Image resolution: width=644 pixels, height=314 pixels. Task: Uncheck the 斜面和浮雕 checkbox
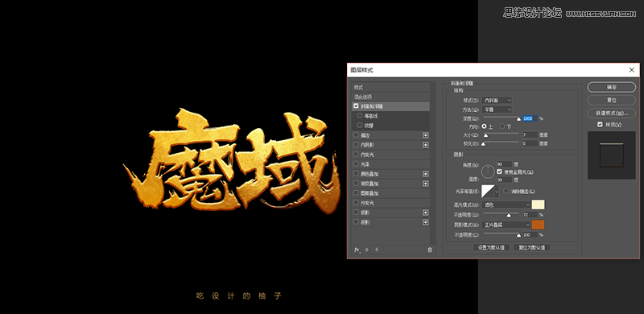pyautogui.click(x=356, y=106)
